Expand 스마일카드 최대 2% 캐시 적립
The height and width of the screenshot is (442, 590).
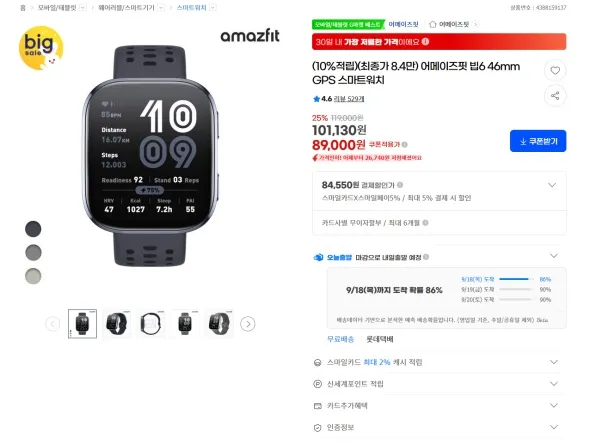click(x=439, y=362)
